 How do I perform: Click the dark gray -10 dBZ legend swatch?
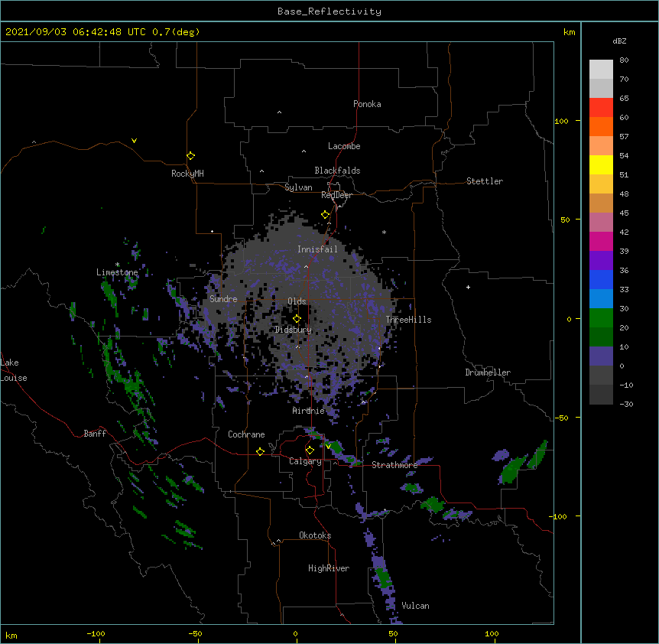click(601, 395)
